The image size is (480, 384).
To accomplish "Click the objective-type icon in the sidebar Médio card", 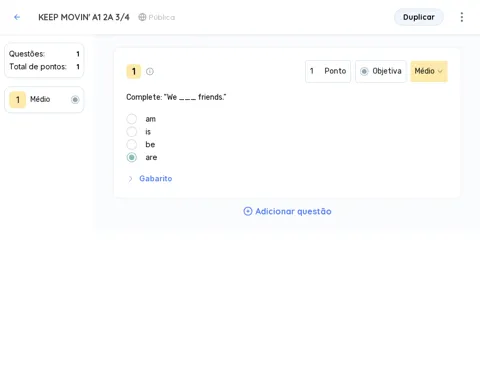I will 75,100.
